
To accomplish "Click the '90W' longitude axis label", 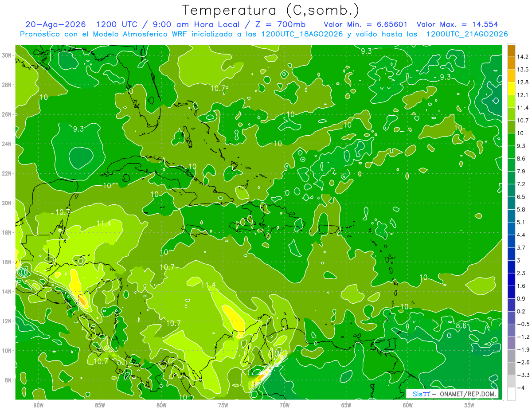I will (39, 405).
